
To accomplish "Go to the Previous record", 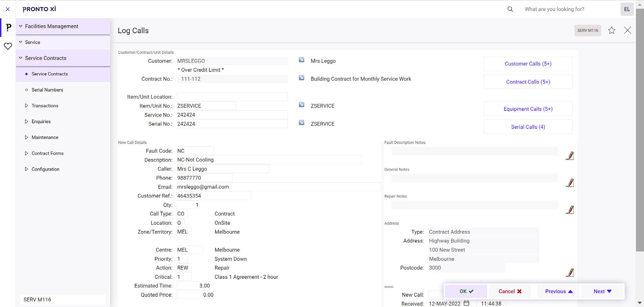I will click(559, 291).
